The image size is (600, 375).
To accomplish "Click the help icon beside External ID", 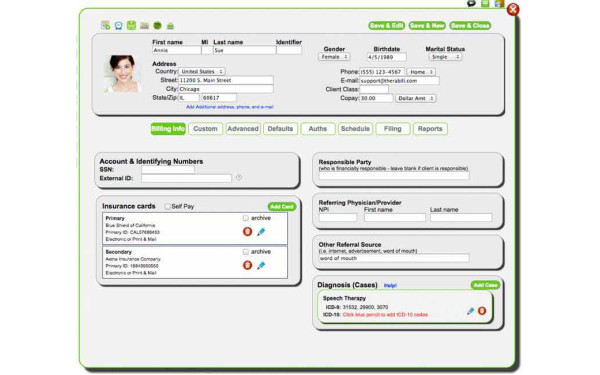I will click(x=239, y=178).
